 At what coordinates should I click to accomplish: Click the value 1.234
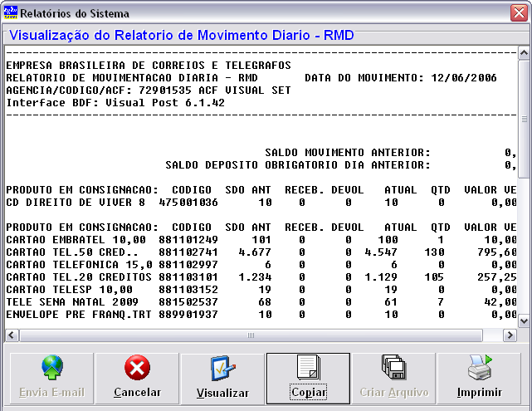[x=255, y=277]
